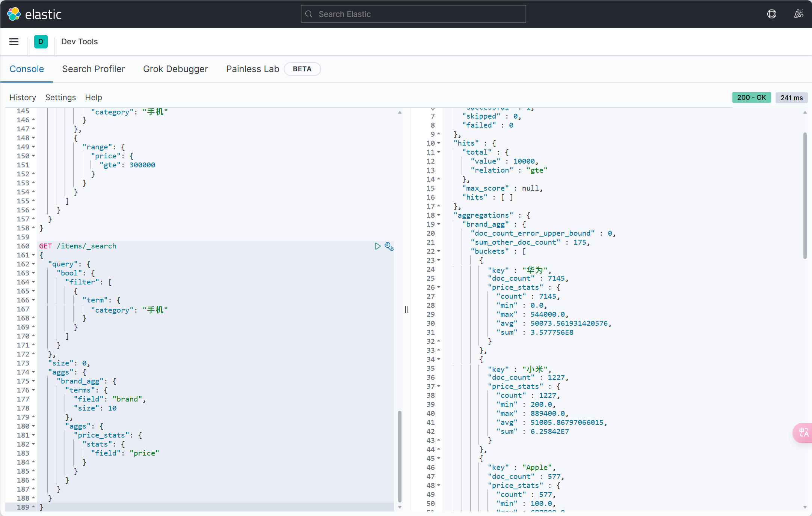Collapse the fold arrow at line 174
This screenshot has width=812, height=516.
coord(33,372)
